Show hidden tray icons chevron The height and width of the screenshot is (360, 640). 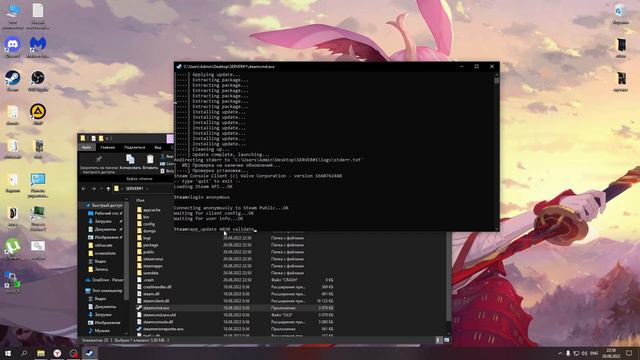pos(560,353)
